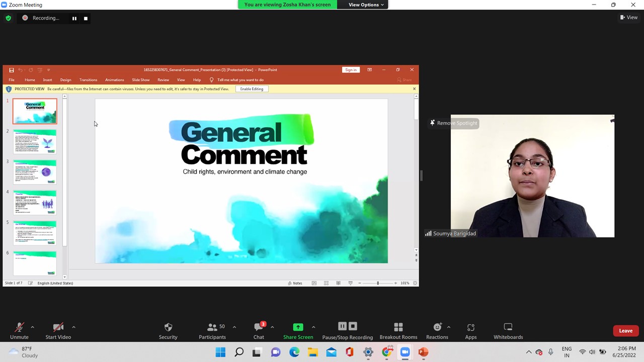This screenshot has width=644, height=362.
Task: Open the Slide Show ribbon tab
Action: point(140,80)
